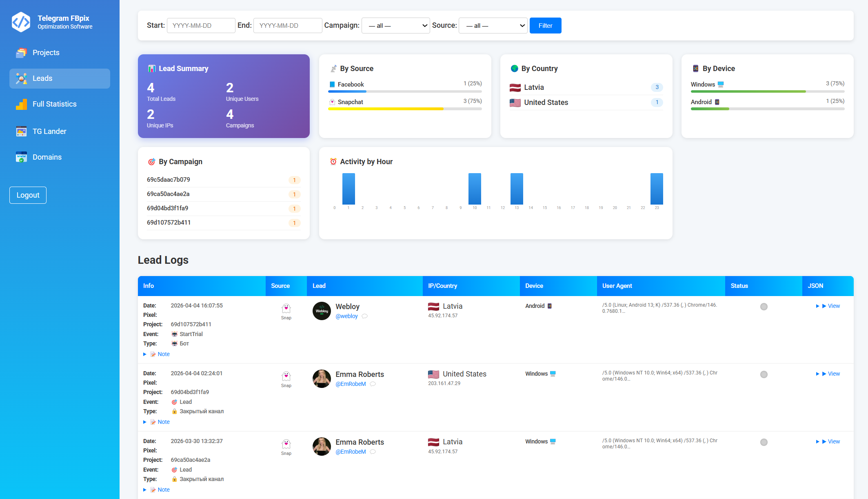868x499 pixels.
Task: Click the Snapchat yellow progress bar
Action: tap(386, 109)
